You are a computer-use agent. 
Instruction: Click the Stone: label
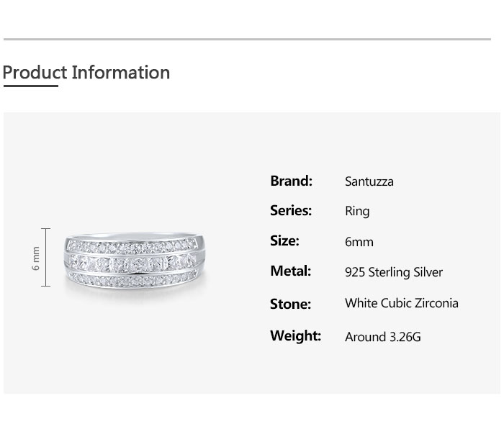290,304
